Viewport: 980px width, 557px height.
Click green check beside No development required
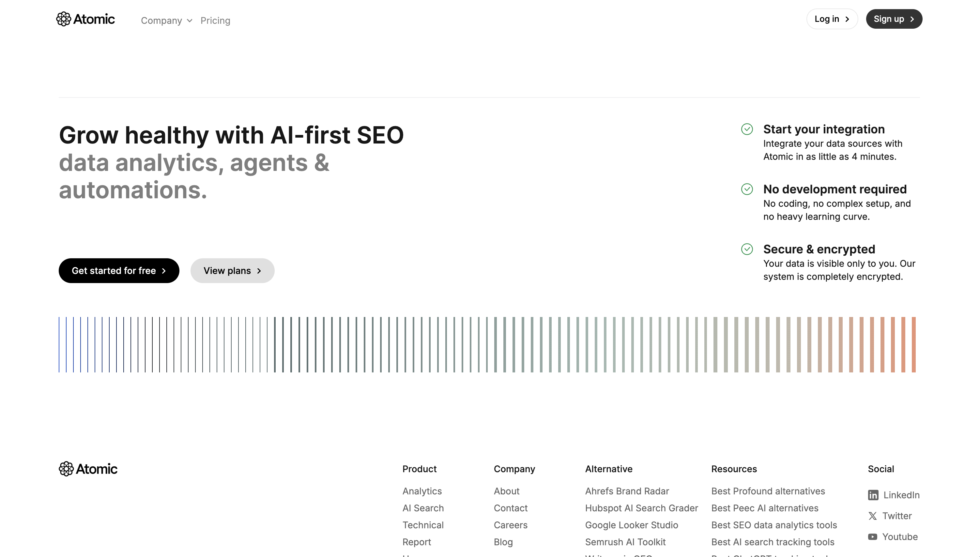746,189
